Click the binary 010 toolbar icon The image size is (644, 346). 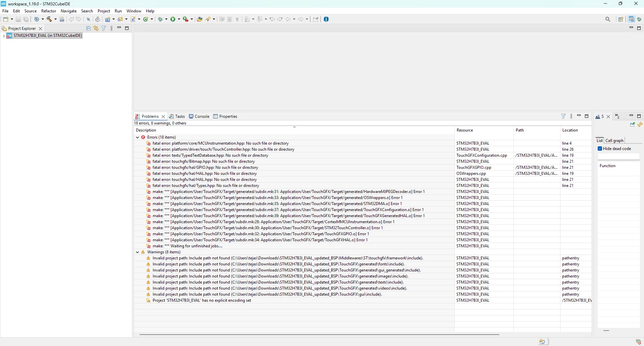click(x=62, y=19)
